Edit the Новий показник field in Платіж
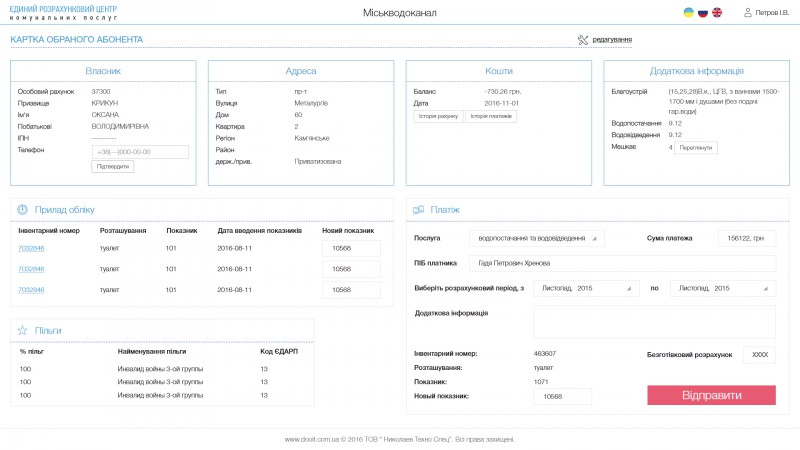 [563, 396]
